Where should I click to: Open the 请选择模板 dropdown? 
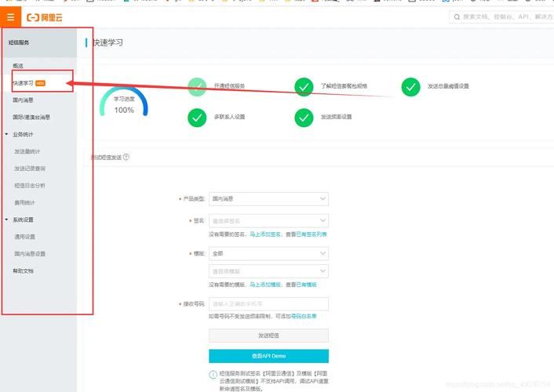[x=268, y=271]
